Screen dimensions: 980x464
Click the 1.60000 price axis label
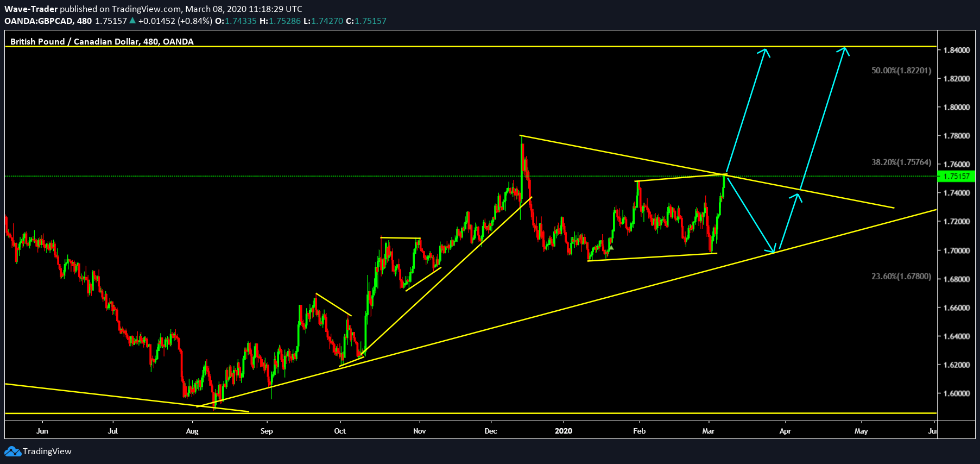pos(957,393)
